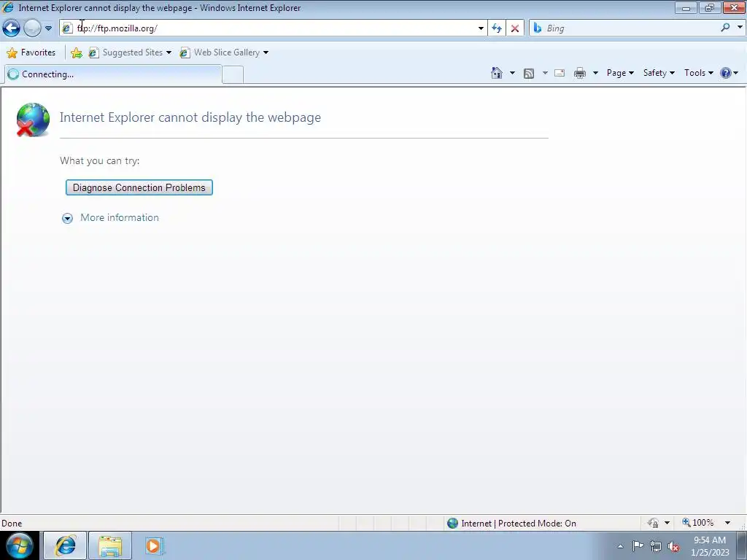Screen dimensions: 747x560
Task: Expand the Print dropdown arrow
Action: [x=595, y=73]
